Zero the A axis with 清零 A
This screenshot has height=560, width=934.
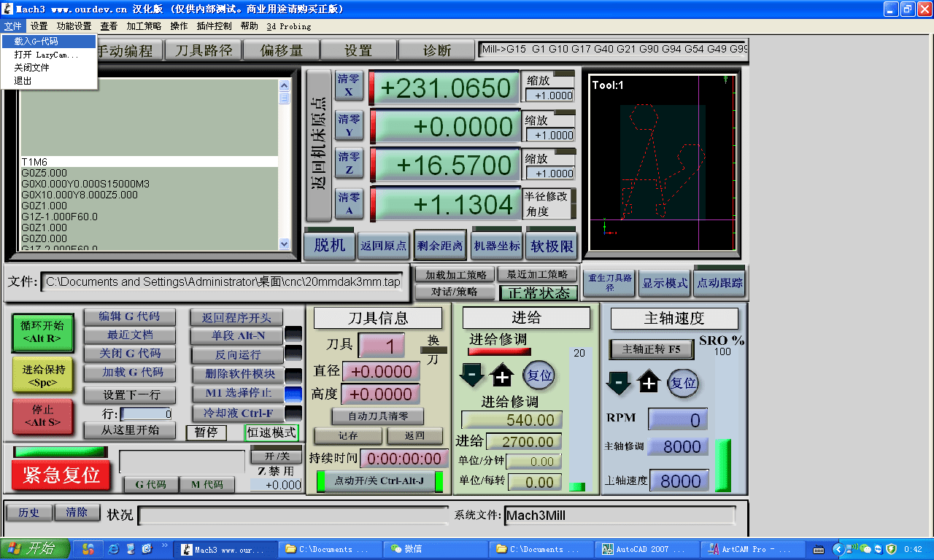point(349,204)
